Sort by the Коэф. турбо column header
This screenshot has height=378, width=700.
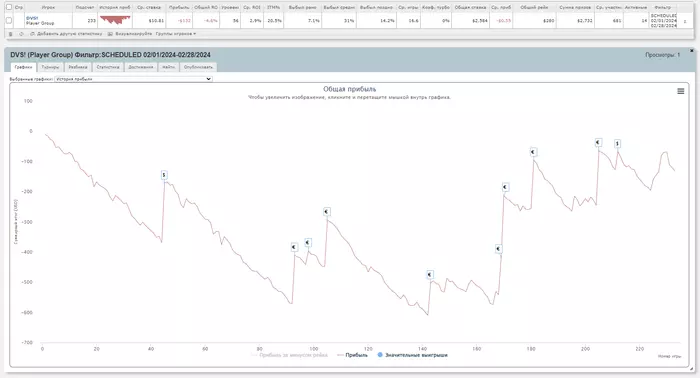(436, 8)
